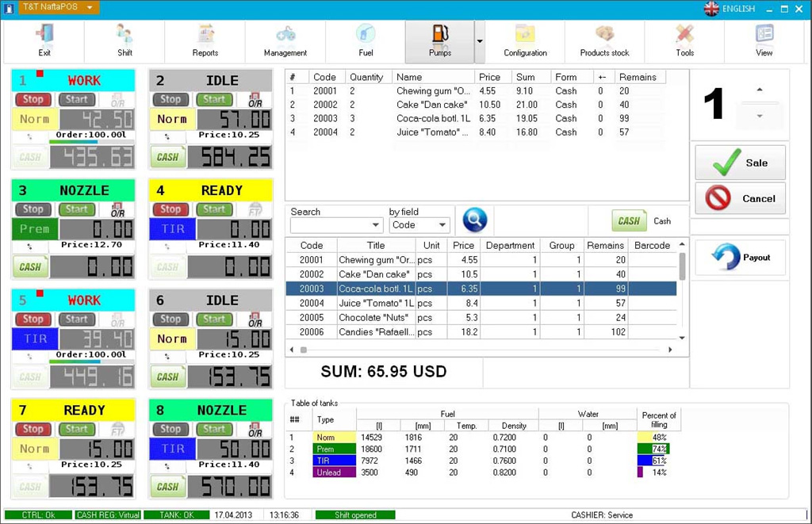Click the O/R icon on pump 2
Screen dimensions: 812x524
coord(255,100)
